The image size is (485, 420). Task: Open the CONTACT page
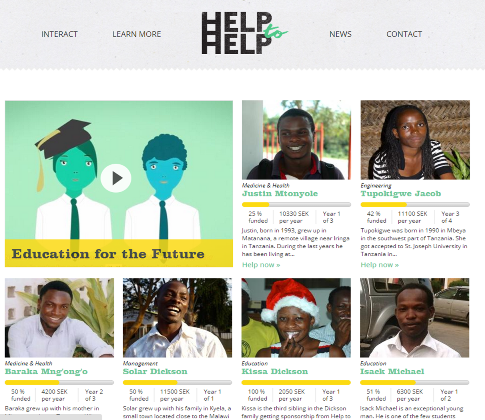[404, 34]
